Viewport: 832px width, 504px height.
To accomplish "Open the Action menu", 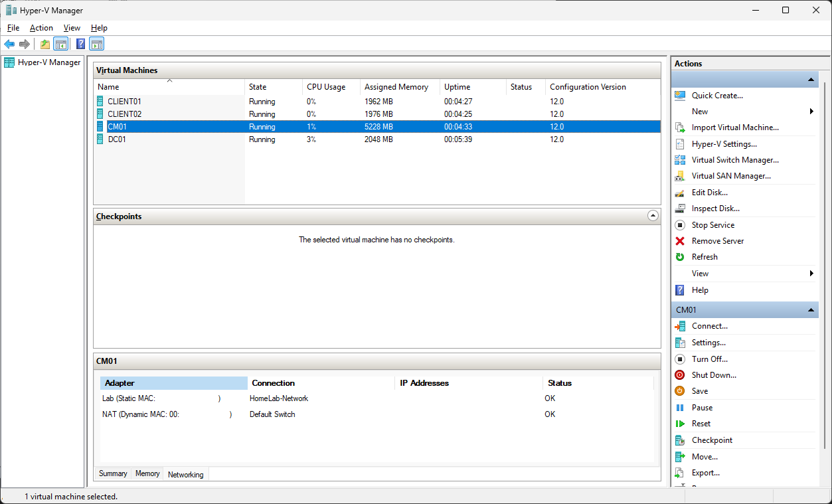I will click(41, 28).
